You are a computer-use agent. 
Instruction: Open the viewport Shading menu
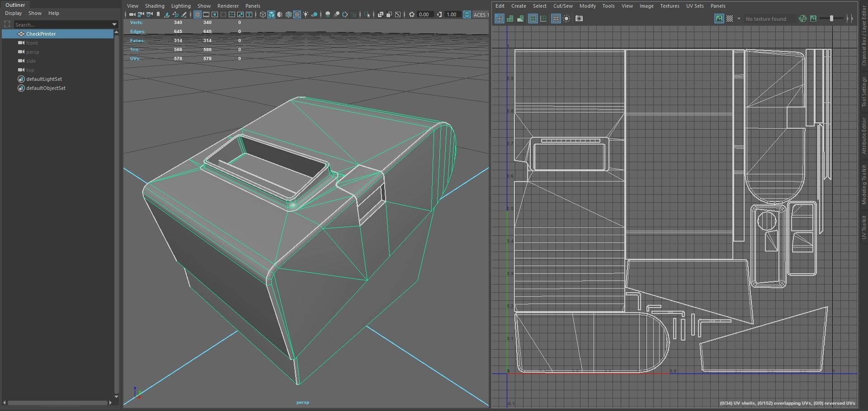coord(155,6)
